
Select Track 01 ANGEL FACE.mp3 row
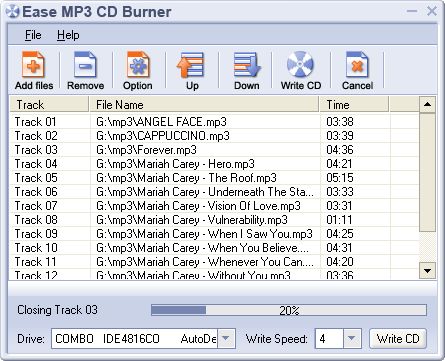point(213,122)
